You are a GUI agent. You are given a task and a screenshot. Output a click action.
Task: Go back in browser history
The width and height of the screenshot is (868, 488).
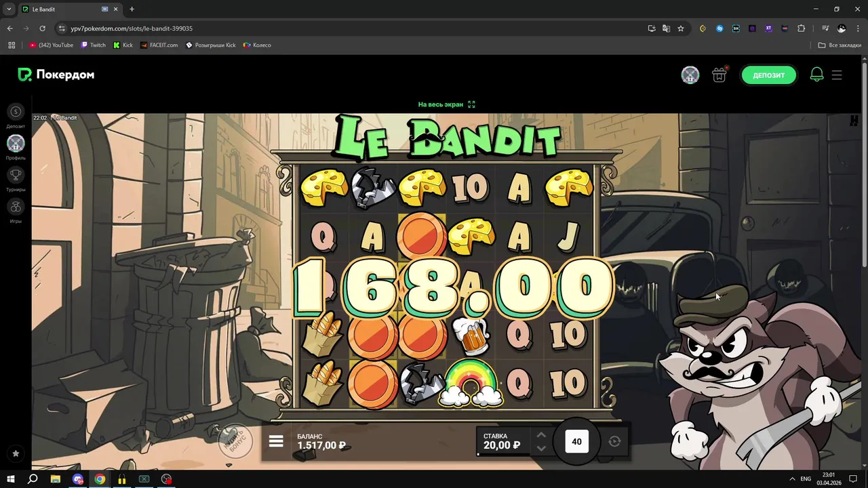click(x=10, y=28)
